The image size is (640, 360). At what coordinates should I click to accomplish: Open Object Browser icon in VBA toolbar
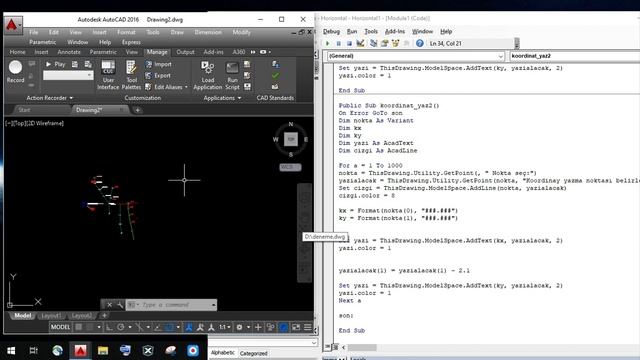coord(395,43)
